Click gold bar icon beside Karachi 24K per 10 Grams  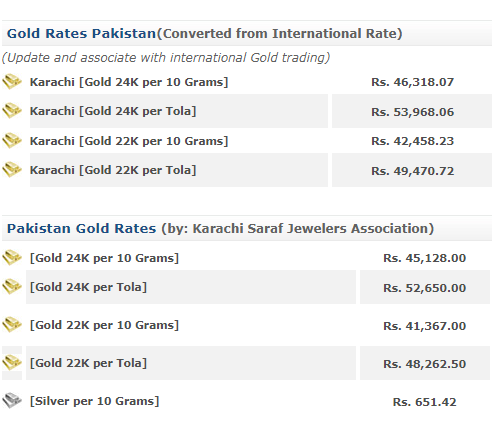coord(12,82)
